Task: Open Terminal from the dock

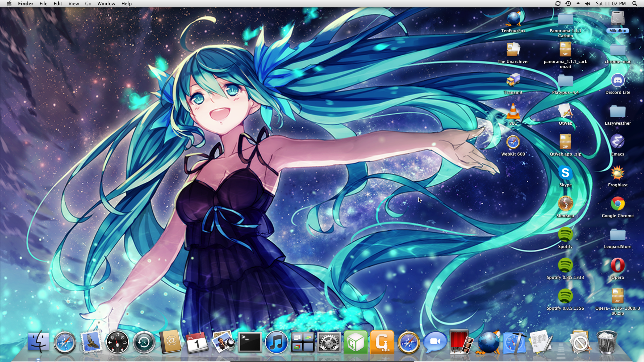Action: 250,342
